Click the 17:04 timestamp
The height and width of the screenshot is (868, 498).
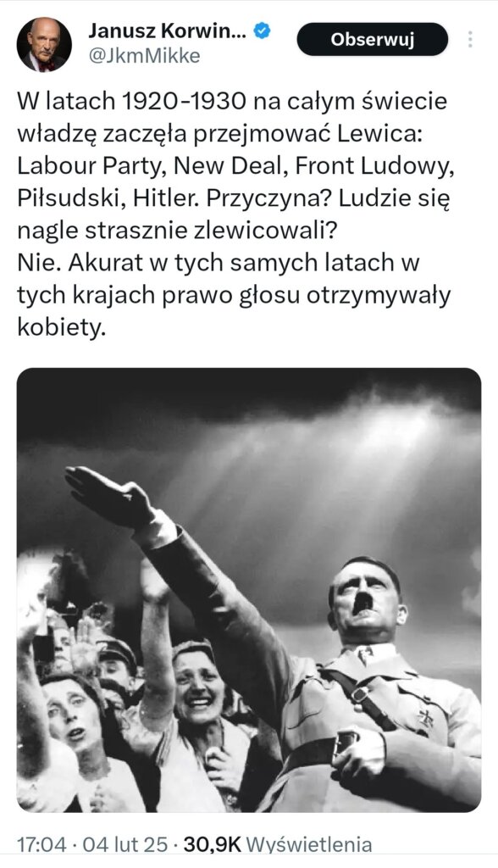click(x=42, y=845)
